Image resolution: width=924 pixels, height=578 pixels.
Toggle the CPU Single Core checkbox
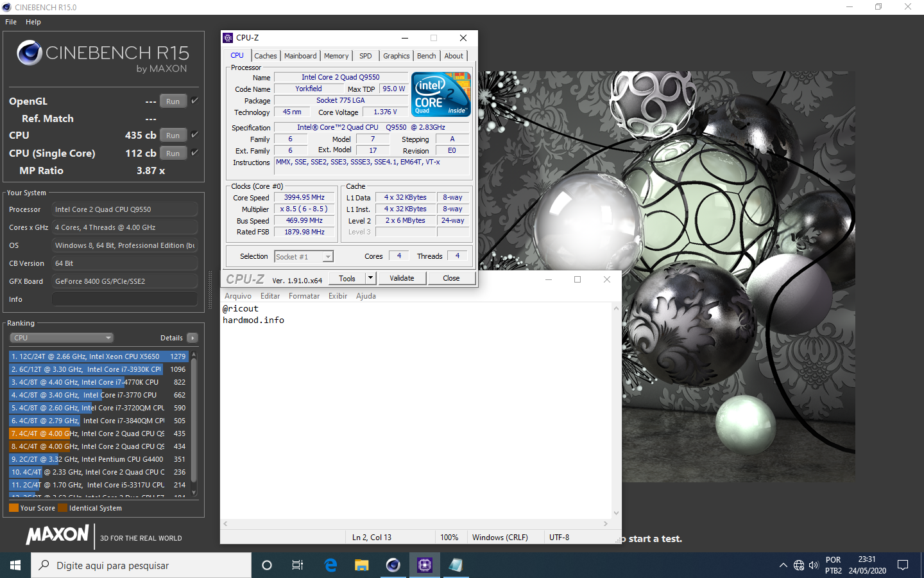[194, 152]
